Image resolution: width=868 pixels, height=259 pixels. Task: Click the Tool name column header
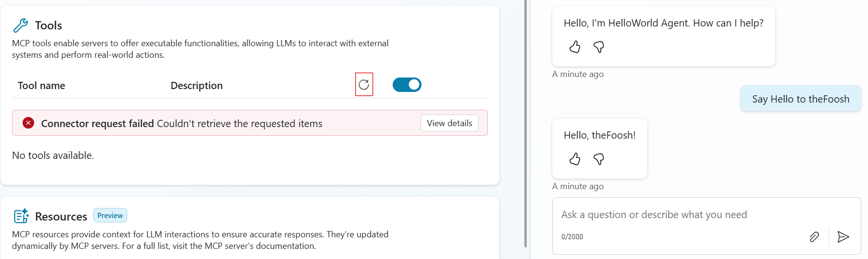coord(41,86)
